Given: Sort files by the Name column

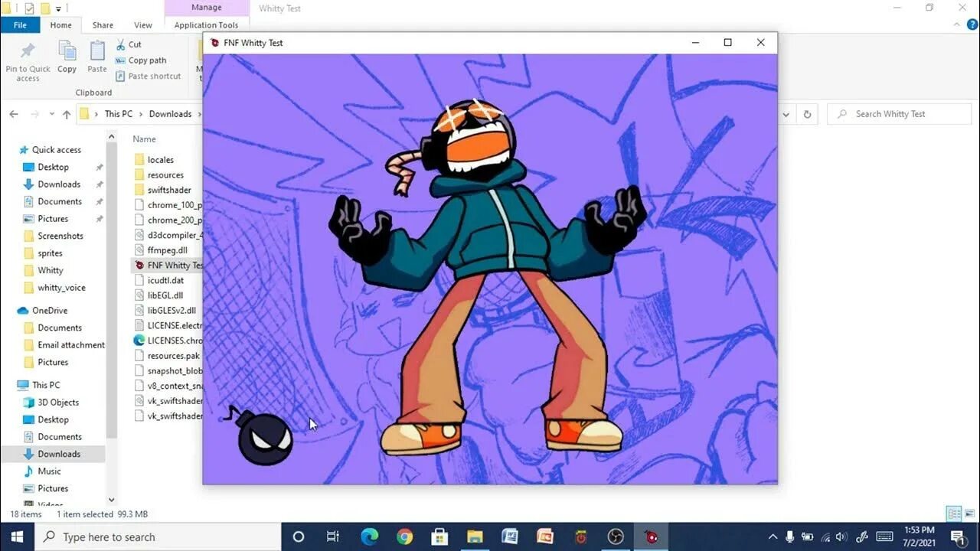Looking at the screenshot, I should pos(144,139).
